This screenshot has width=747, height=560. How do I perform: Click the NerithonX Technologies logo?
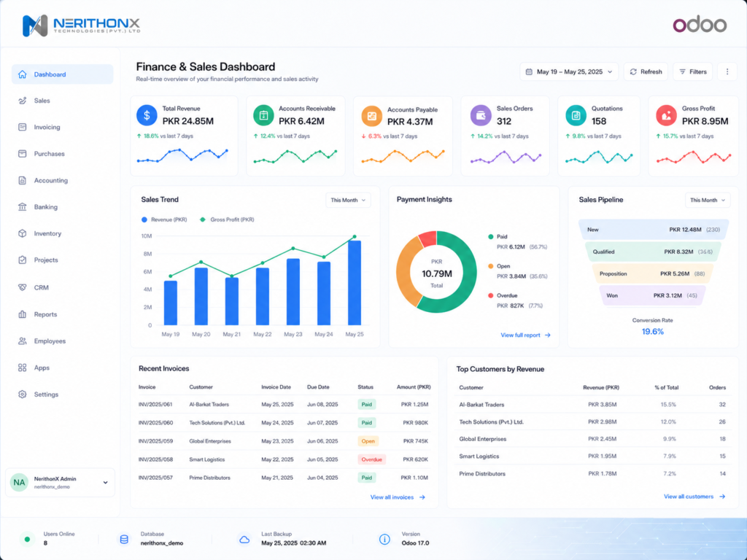click(x=82, y=25)
